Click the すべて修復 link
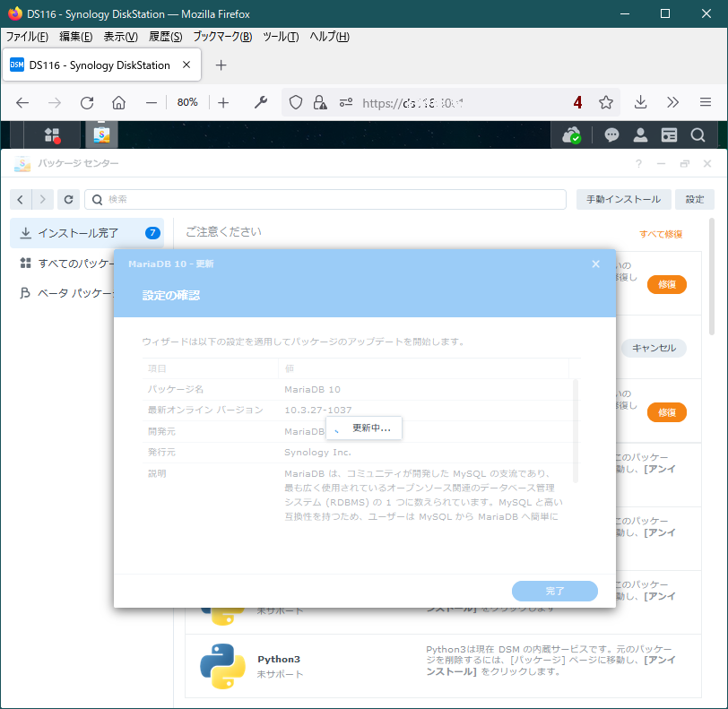The width and height of the screenshot is (728, 709). pyautogui.click(x=661, y=234)
